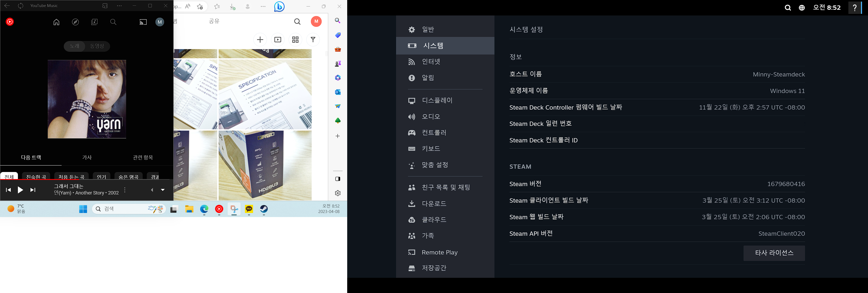Image resolution: width=868 pixels, height=293 pixels.
Task: Select the 인기 filter chip
Action: pyautogui.click(x=101, y=177)
